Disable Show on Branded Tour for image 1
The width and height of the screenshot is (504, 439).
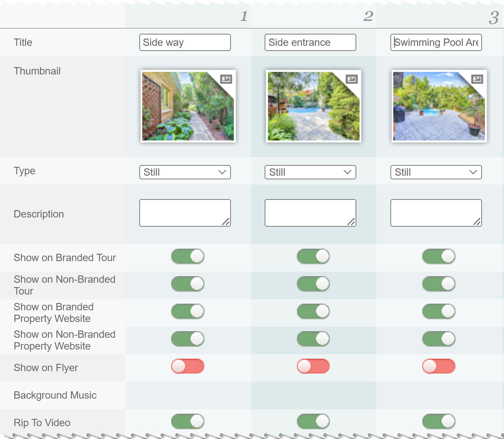point(188,256)
